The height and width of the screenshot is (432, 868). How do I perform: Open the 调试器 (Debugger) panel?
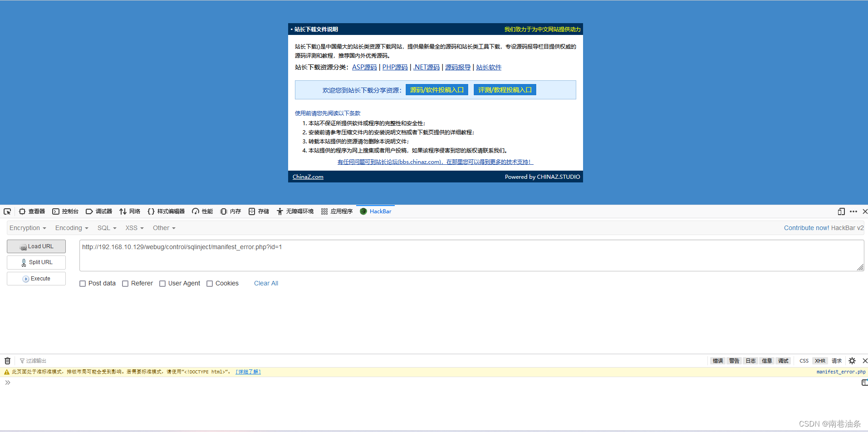99,211
